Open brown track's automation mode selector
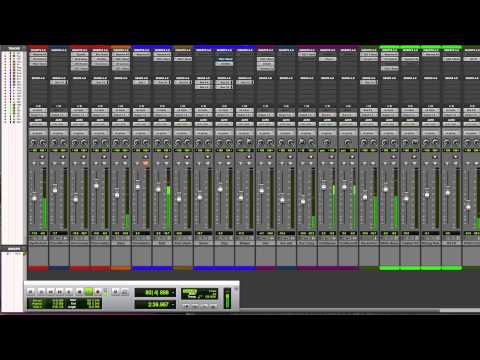The image size is (480, 360). tap(183, 124)
